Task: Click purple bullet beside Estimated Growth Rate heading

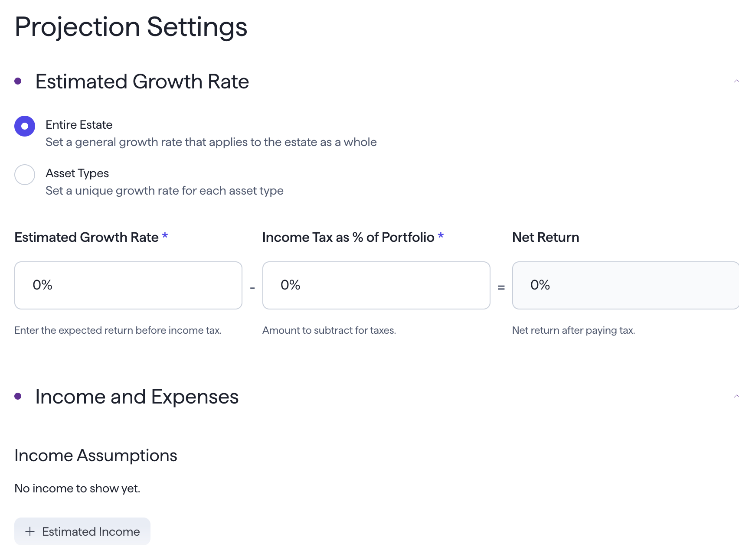Action: pos(18,81)
